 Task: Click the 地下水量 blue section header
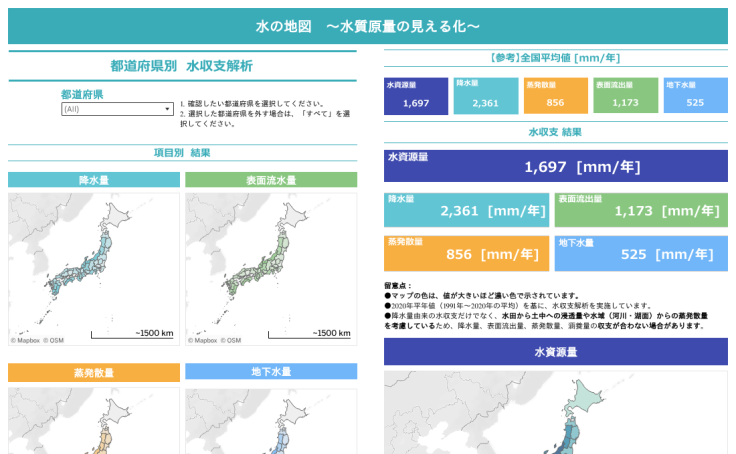pos(271,372)
